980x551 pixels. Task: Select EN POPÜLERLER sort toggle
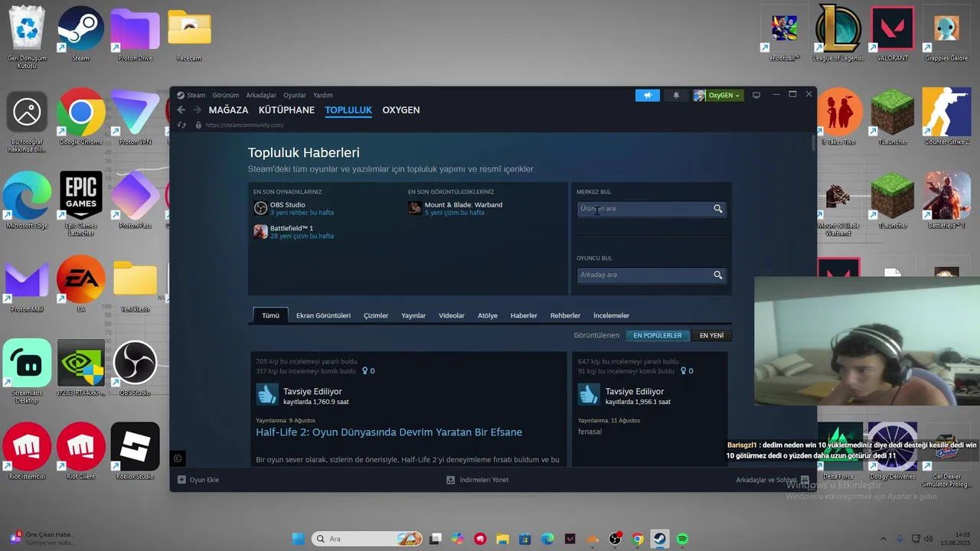tap(657, 335)
